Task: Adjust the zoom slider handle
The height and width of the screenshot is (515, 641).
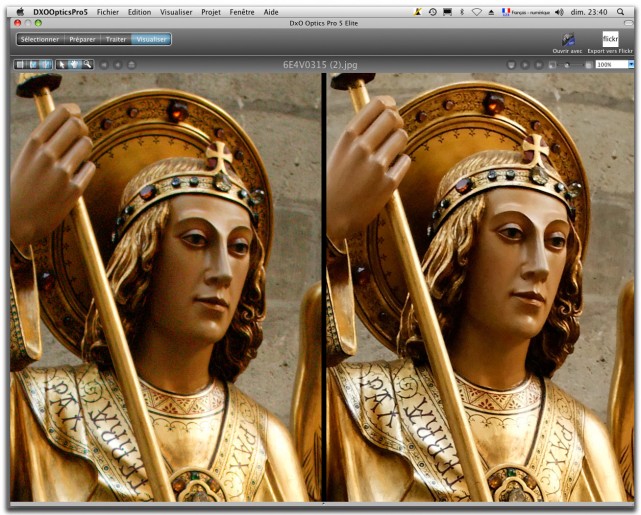Action: pyautogui.click(x=567, y=65)
